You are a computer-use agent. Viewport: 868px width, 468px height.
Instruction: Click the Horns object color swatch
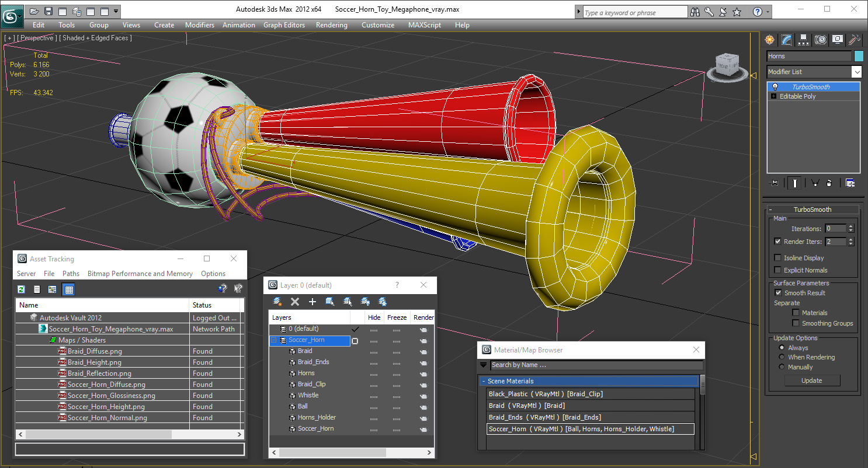coord(859,56)
